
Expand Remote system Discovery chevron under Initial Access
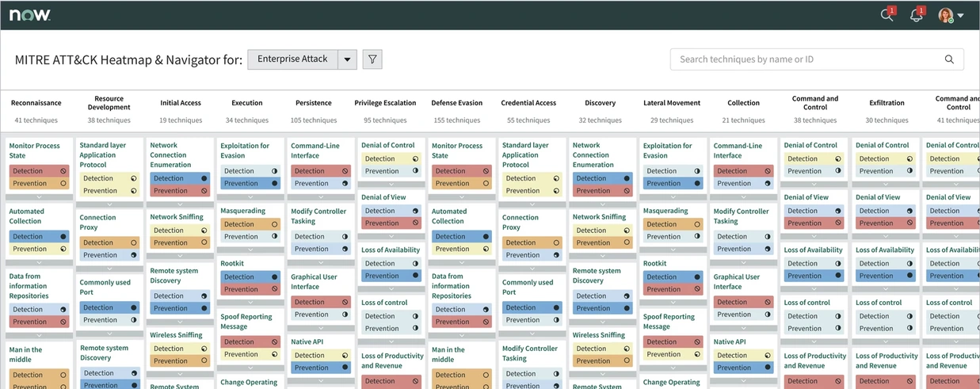pos(180,321)
